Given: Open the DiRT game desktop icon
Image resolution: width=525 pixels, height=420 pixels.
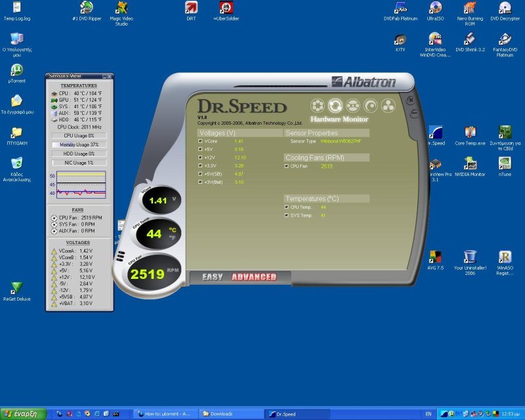Looking at the screenshot, I should click(191, 11).
